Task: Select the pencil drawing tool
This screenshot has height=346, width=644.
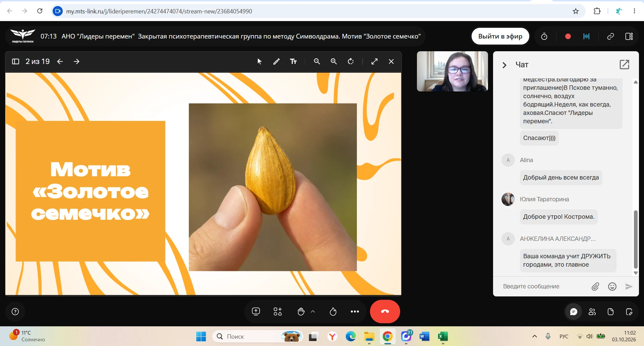Action: (x=276, y=62)
